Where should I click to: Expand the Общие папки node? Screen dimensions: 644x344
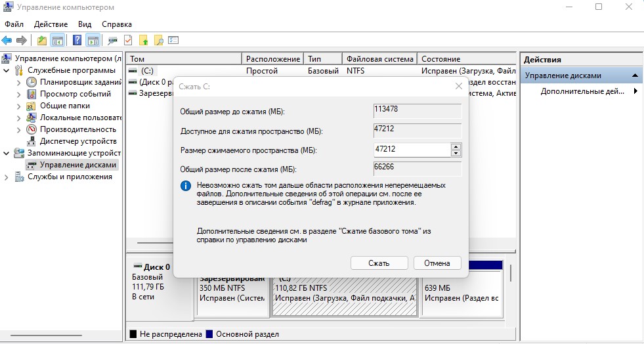tap(19, 106)
